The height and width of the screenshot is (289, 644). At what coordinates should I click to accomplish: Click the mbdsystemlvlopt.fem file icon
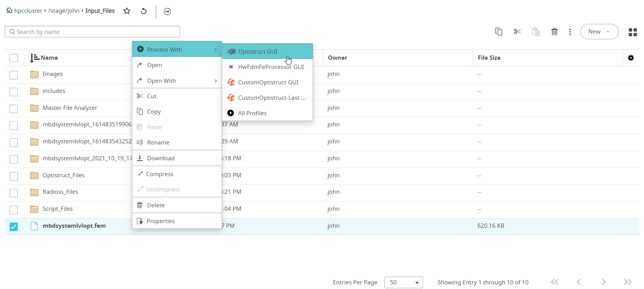coord(34,226)
